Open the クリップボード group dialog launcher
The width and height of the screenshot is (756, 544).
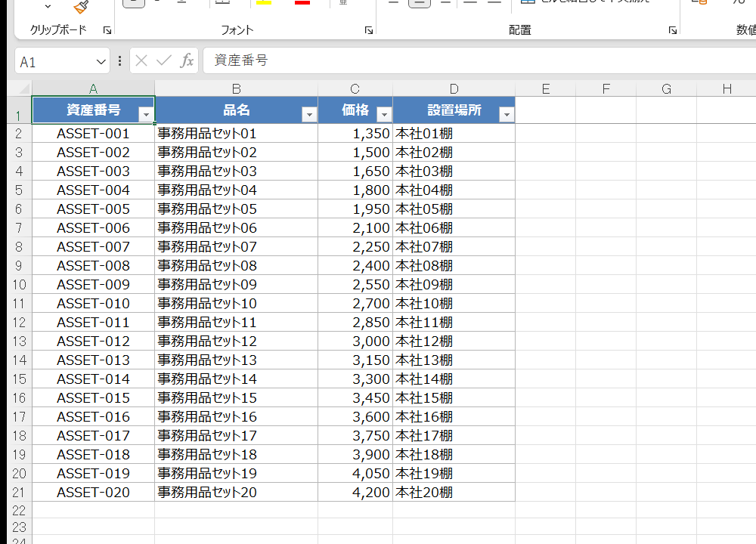[x=107, y=30]
